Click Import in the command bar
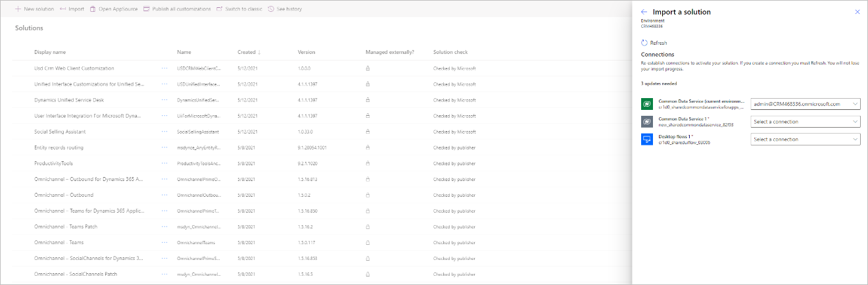The width and height of the screenshot is (868, 285). coord(72,9)
